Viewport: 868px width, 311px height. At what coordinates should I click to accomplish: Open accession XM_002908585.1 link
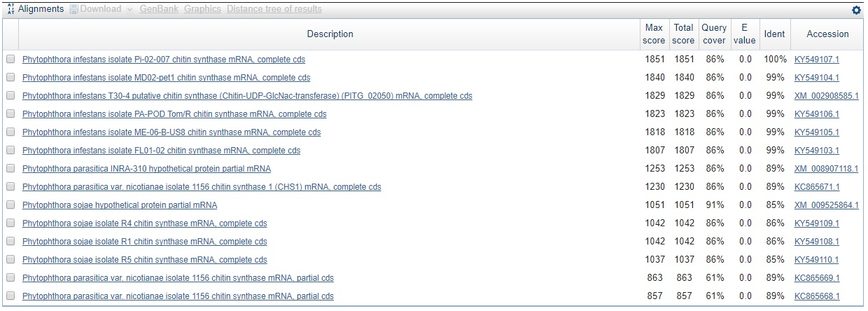click(827, 96)
